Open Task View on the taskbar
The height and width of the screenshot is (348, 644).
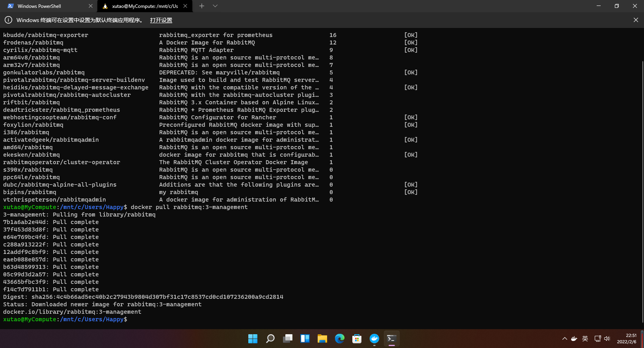pos(288,339)
